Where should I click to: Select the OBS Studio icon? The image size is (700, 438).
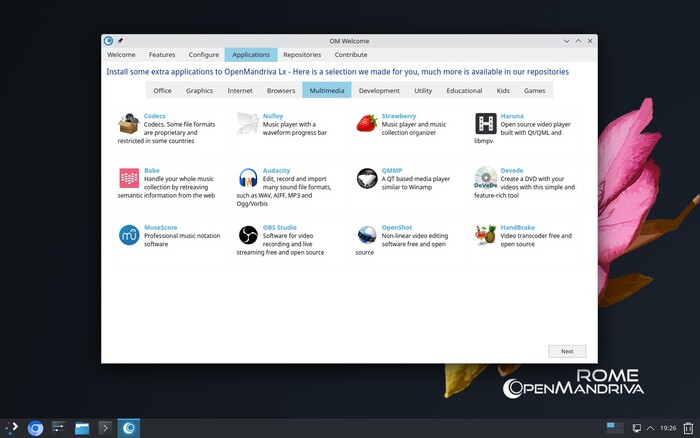(x=248, y=235)
